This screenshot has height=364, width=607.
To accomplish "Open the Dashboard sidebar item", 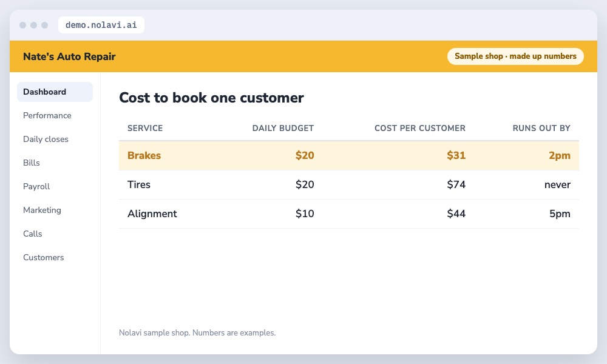I will click(x=55, y=92).
